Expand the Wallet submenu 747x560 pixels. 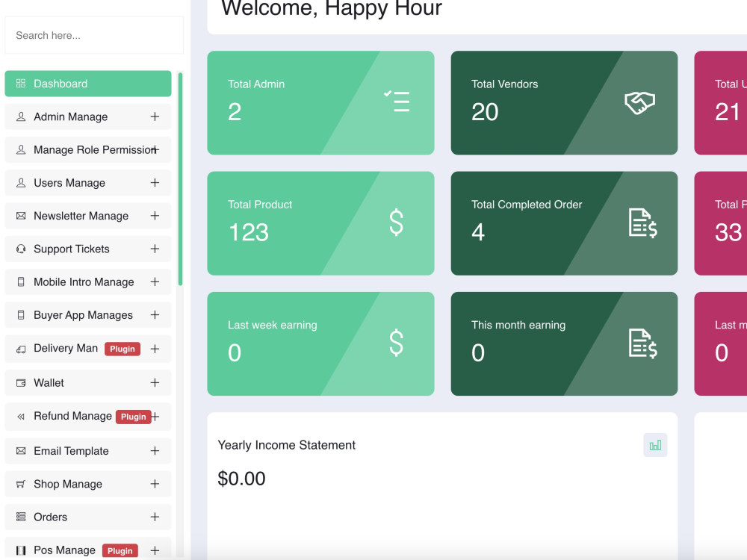coord(155,383)
